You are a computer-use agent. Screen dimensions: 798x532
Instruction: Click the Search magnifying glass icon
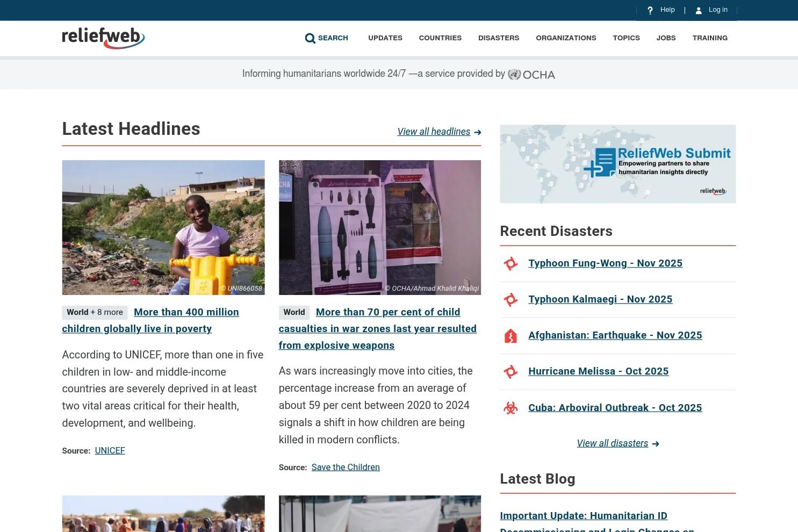pyautogui.click(x=310, y=38)
